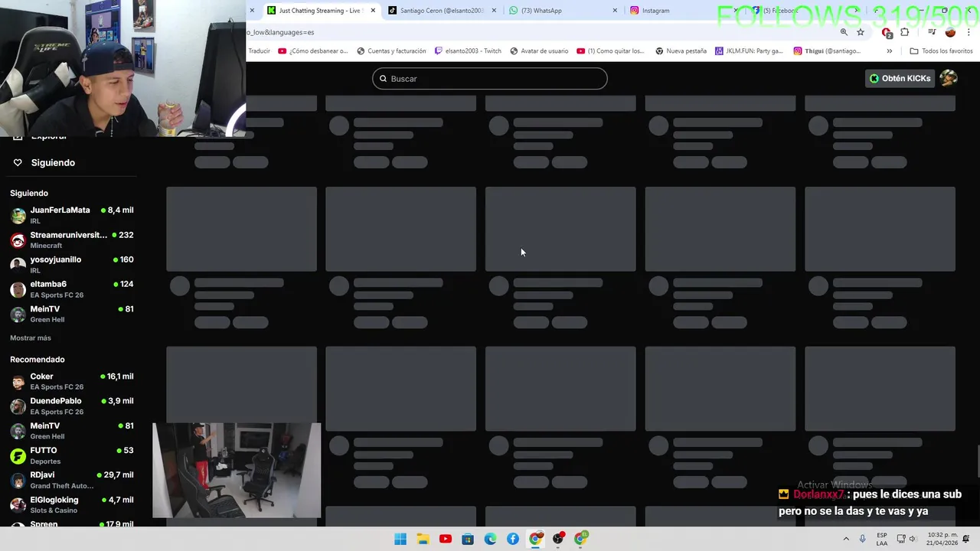Image resolution: width=980 pixels, height=551 pixels.
Task: Click RDjavi avatar icon
Action: point(18,481)
